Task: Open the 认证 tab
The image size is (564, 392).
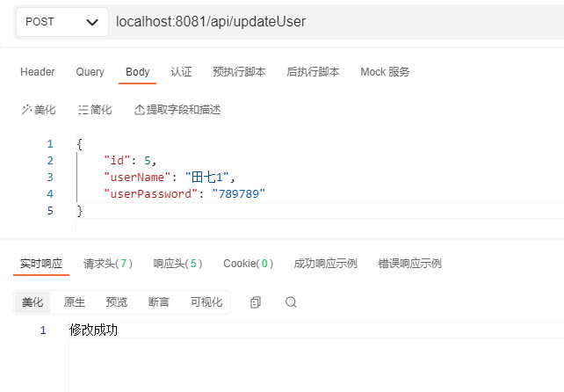Action: tap(181, 72)
